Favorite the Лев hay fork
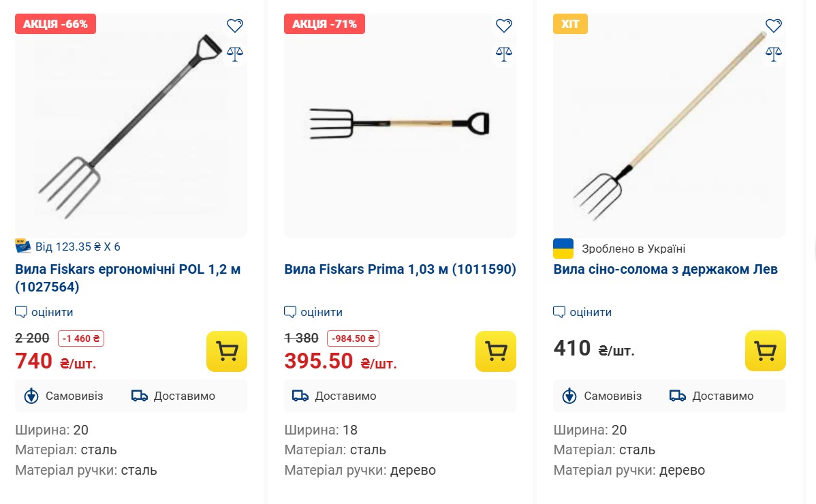816x504 pixels. [773, 26]
